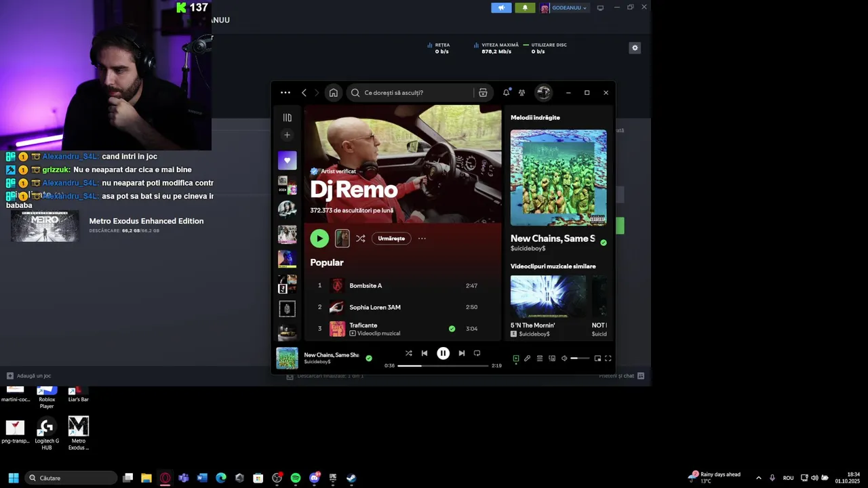Screen dimensions: 868x488
Task: Toggle saved checkmark beside New Chains title
Action: point(604,243)
